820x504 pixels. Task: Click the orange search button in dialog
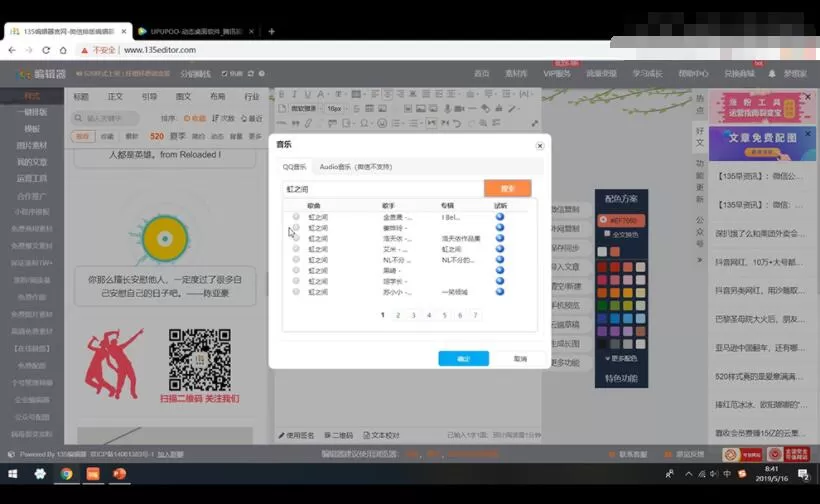tap(508, 188)
